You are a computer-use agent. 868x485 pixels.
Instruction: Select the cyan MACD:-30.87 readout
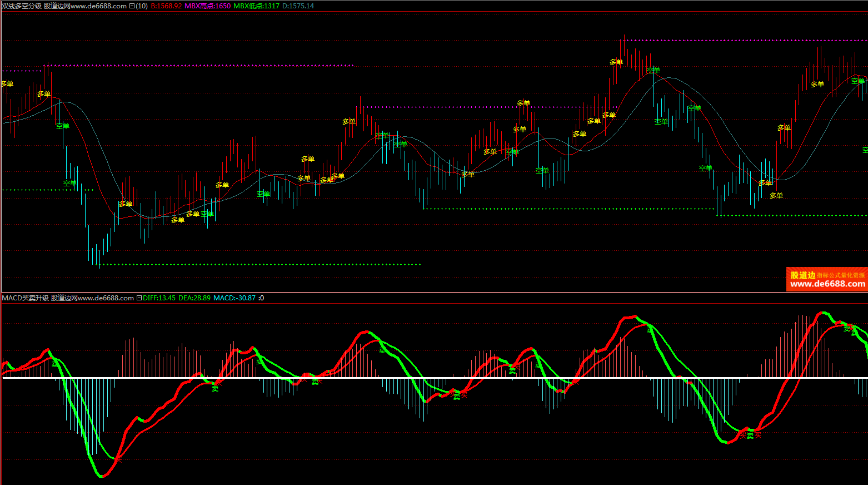tap(235, 298)
